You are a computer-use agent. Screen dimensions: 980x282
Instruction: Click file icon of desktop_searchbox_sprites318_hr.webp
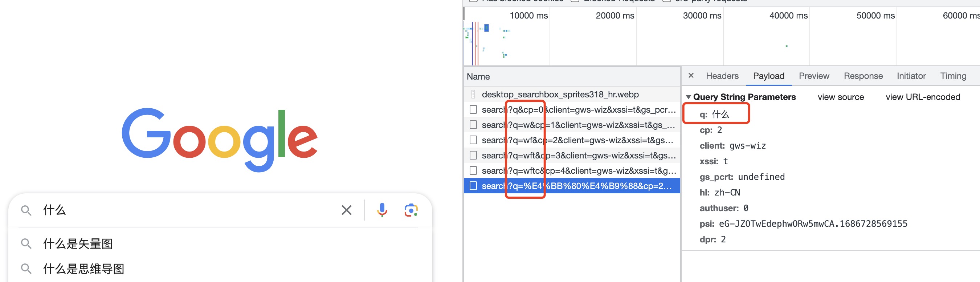[x=473, y=94]
